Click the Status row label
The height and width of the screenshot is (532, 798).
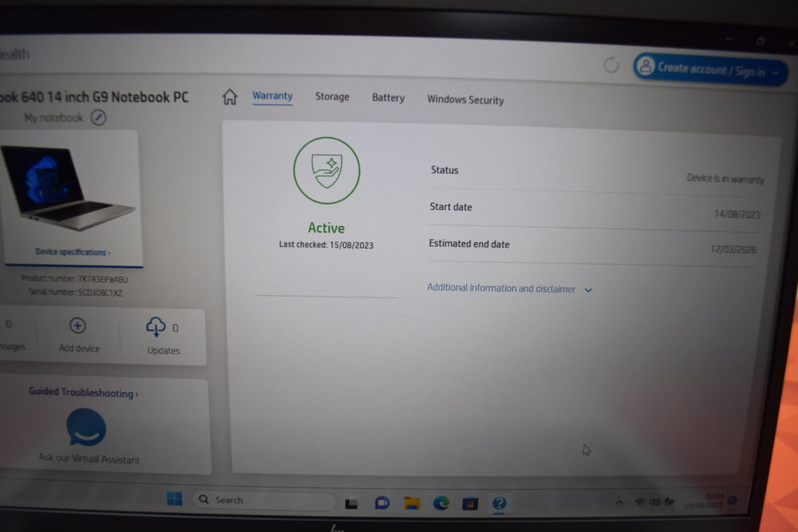tap(444, 170)
